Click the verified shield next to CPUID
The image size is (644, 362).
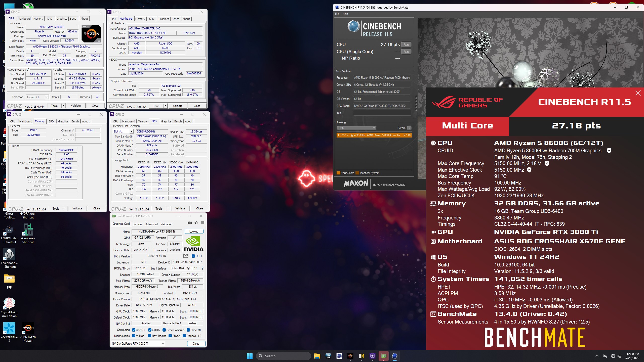(609, 151)
